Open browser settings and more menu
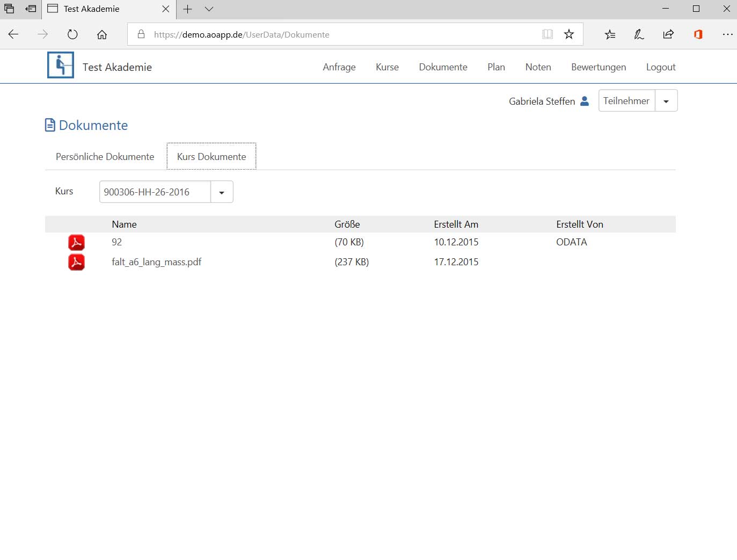 click(727, 34)
